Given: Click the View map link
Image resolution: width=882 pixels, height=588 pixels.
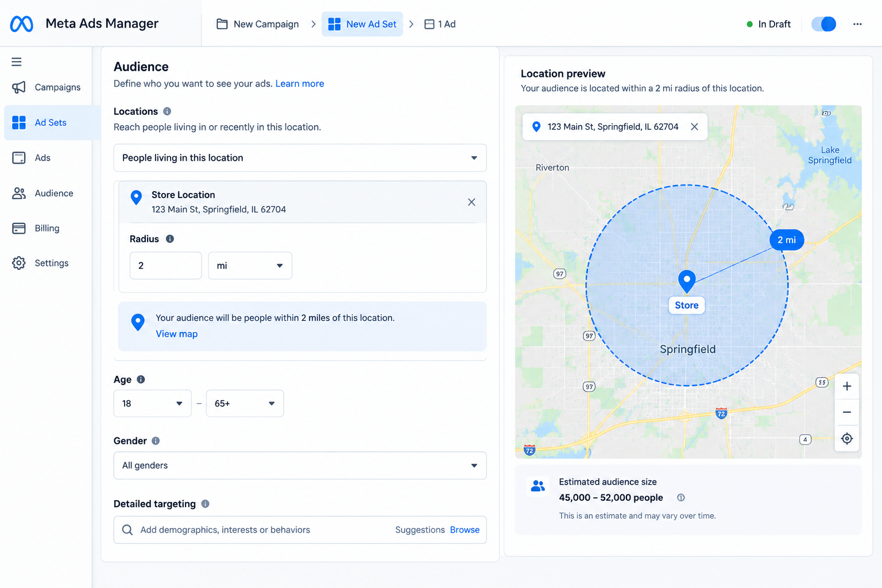Looking at the screenshot, I should tap(177, 334).
